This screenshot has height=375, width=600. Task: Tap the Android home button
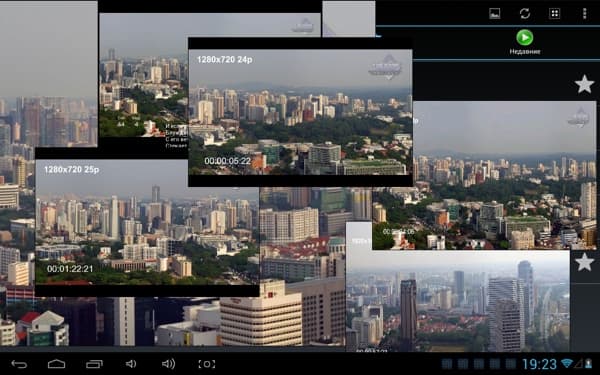56,364
